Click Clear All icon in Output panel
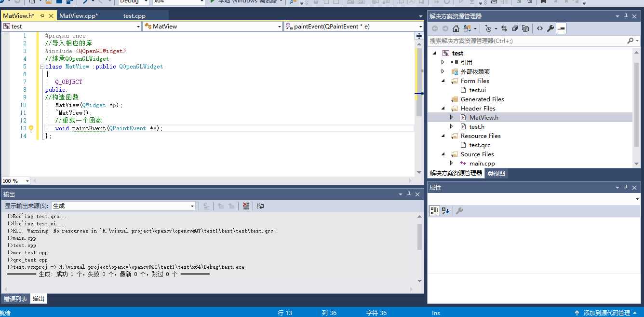 (246, 206)
